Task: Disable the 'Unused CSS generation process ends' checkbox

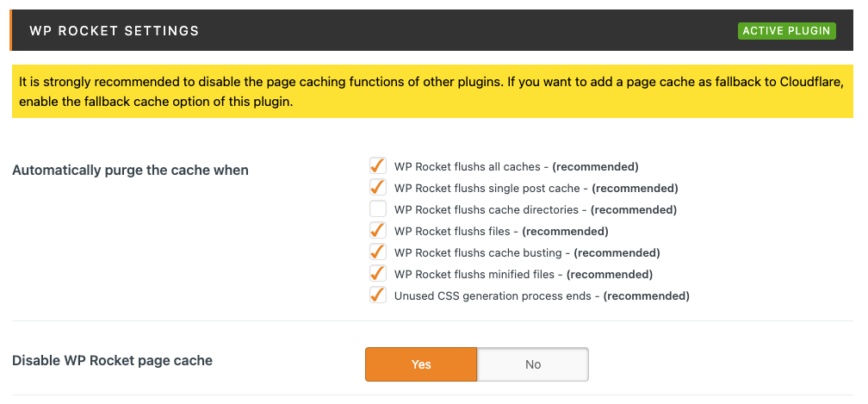Action: (x=378, y=295)
